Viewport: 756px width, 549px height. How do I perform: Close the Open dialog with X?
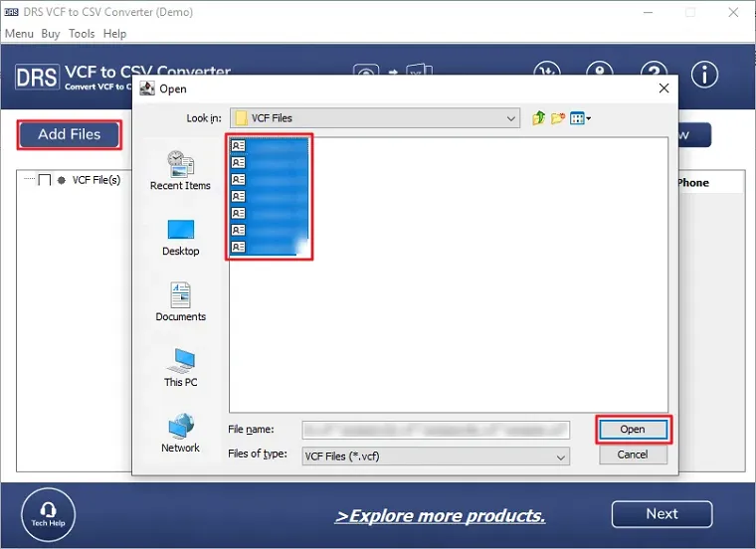pyautogui.click(x=663, y=89)
